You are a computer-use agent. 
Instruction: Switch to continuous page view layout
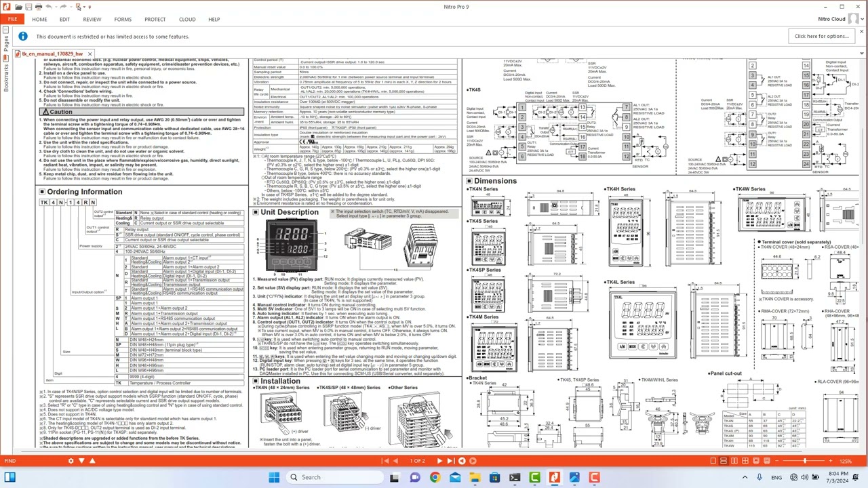tap(724, 461)
